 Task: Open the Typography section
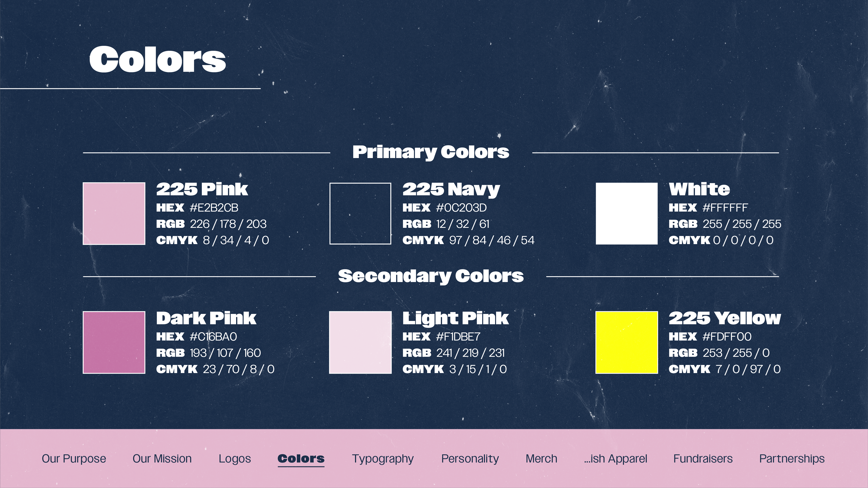click(383, 458)
